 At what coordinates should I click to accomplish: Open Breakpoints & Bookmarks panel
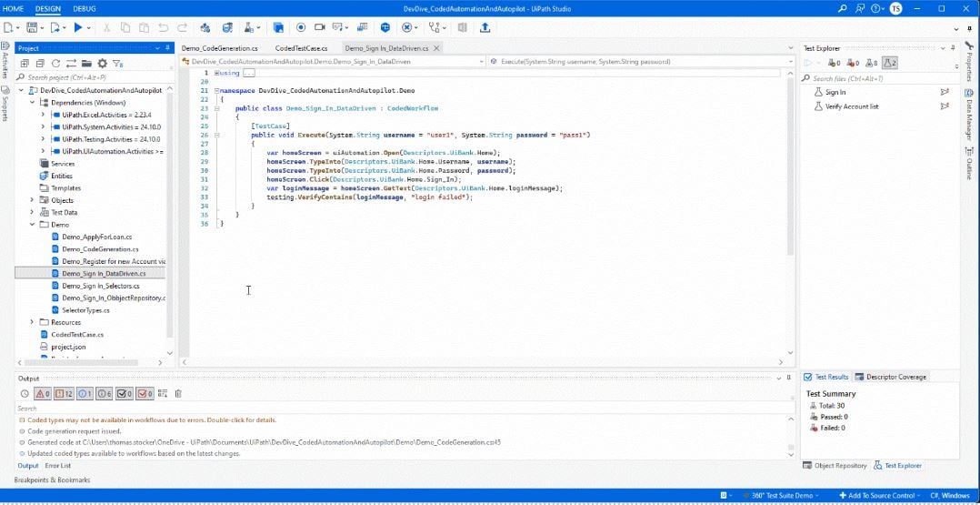(53, 480)
